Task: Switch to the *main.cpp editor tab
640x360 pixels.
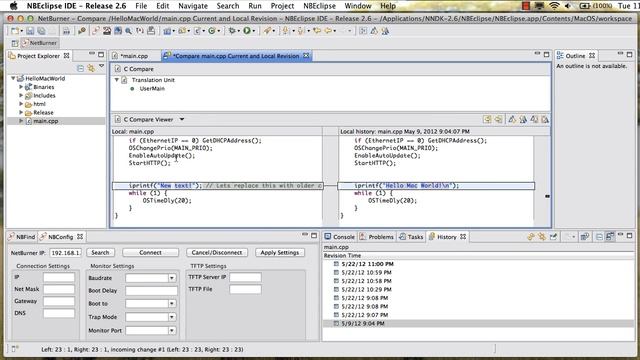Action: tap(134, 56)
